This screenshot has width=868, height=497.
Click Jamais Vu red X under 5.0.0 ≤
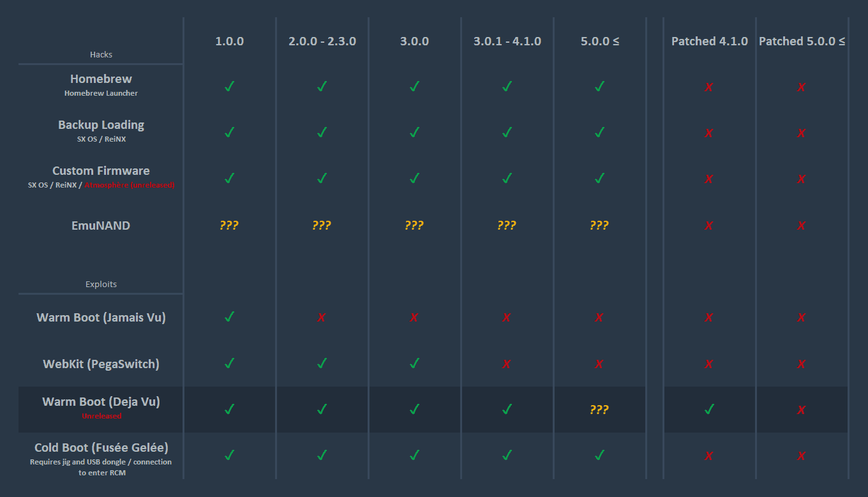tap(599, 318)
